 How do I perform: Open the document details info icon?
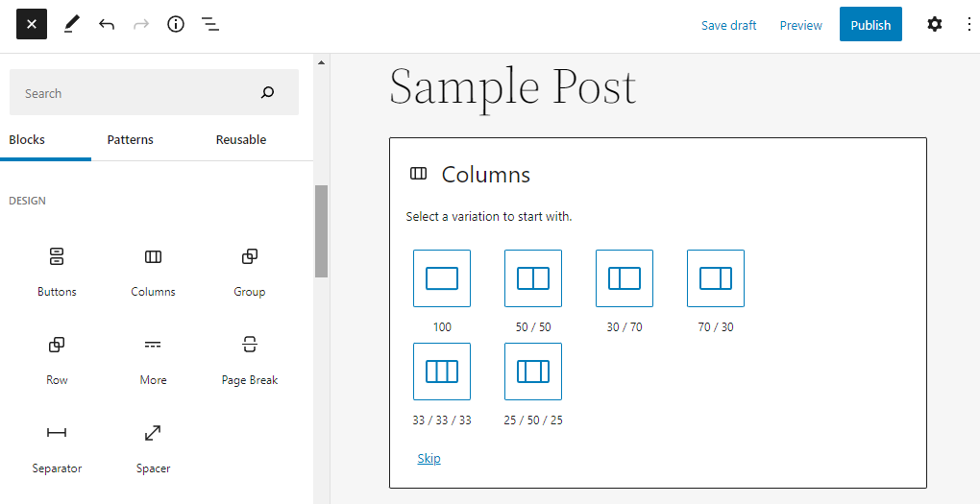click(176, 25)
